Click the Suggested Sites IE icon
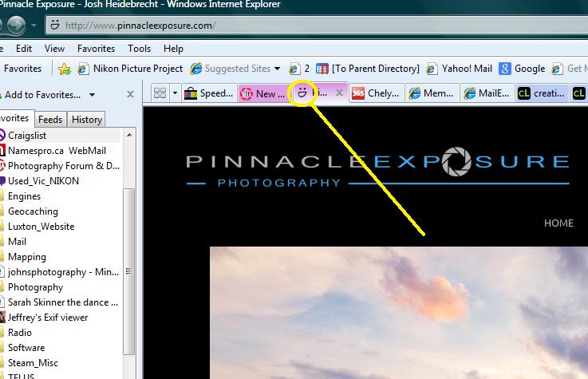Viewport: 588px width, 379px height. click(x=195, y=69)
